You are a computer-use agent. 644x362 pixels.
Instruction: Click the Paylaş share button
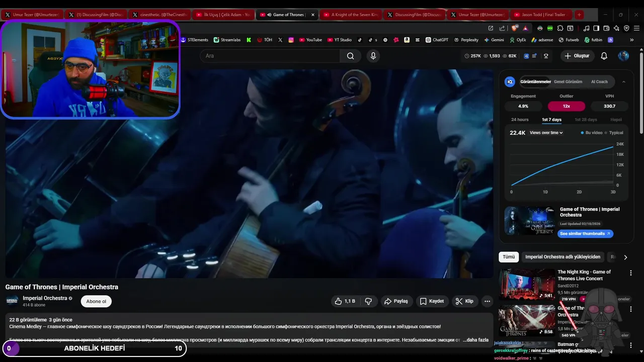click(x=396, y=301)
